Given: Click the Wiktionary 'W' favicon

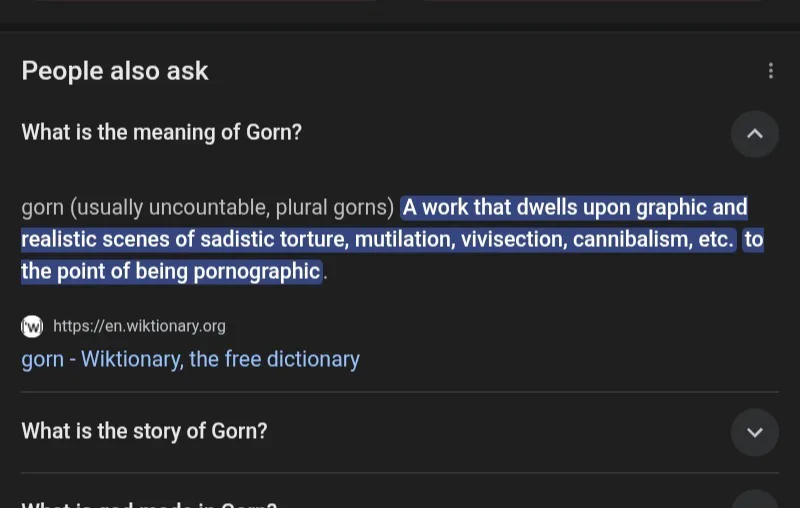Looking at the screenshot, I should tap(32, 326).
